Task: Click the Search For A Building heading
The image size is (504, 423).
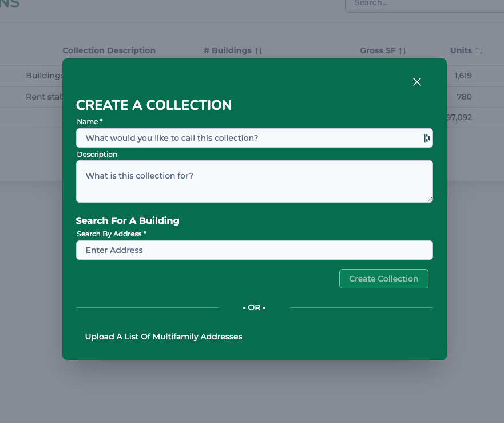Action: pyautogui.click(x=128, y=220)
